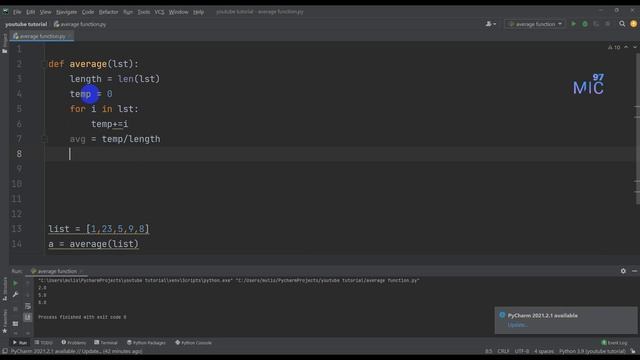Toggle scroll to end in Run console

28,317
